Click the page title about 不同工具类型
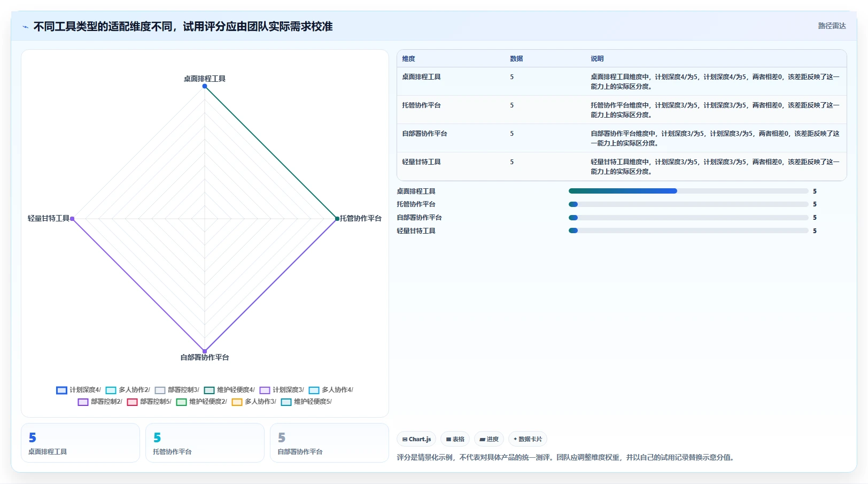 183,26
